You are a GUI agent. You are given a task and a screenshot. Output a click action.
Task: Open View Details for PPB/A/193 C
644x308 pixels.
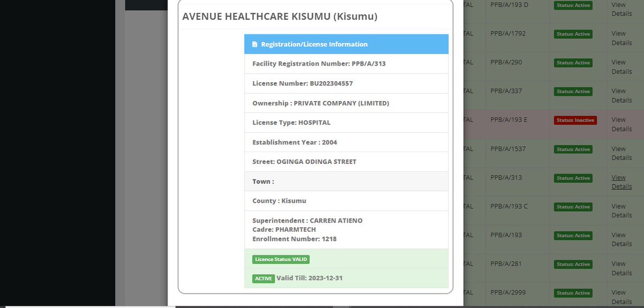(621, 211)
